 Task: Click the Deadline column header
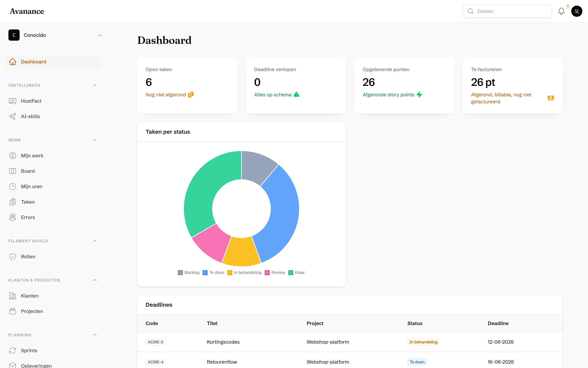pos(498,323)
